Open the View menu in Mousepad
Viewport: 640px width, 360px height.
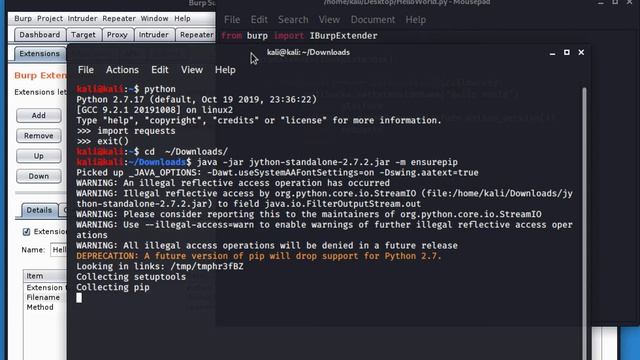click(329, 20)
